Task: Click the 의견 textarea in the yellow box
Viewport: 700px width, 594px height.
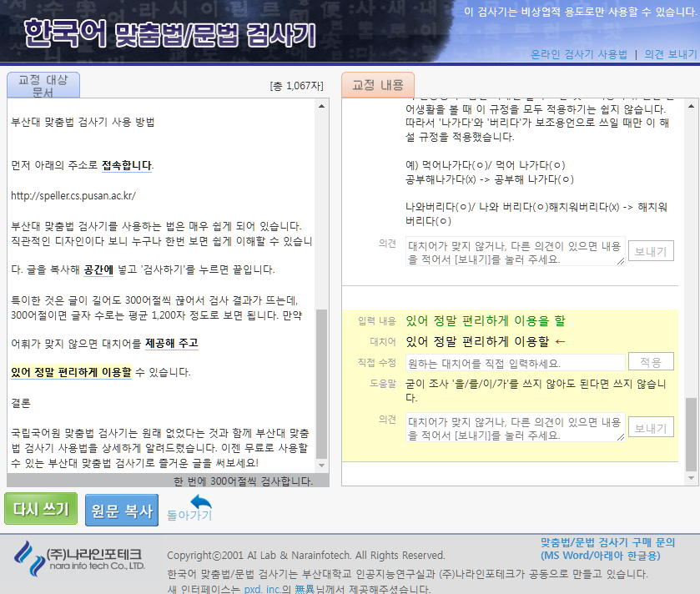Action: (x=515, y=427)
